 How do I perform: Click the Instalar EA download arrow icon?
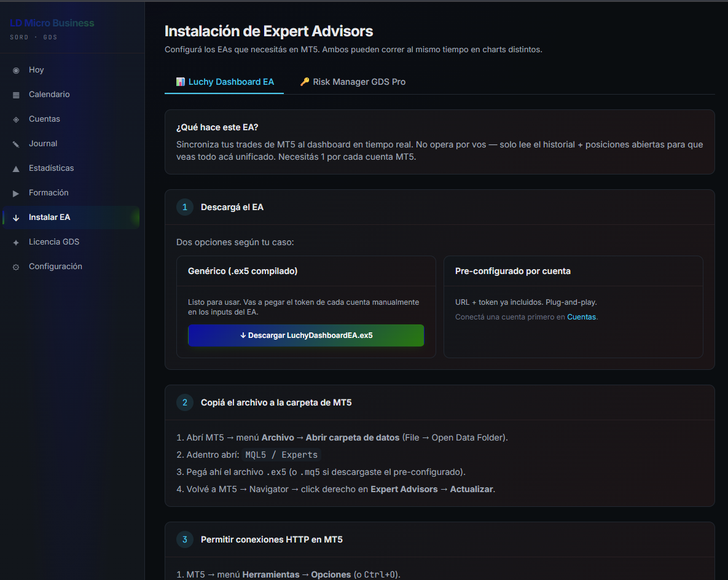click(x=16, y=217)
